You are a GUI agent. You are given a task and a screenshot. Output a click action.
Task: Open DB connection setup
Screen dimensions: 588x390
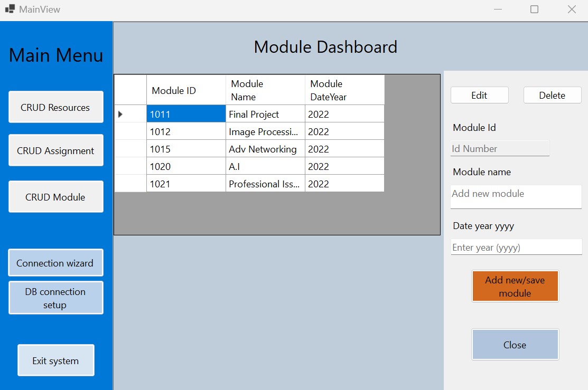55,298
